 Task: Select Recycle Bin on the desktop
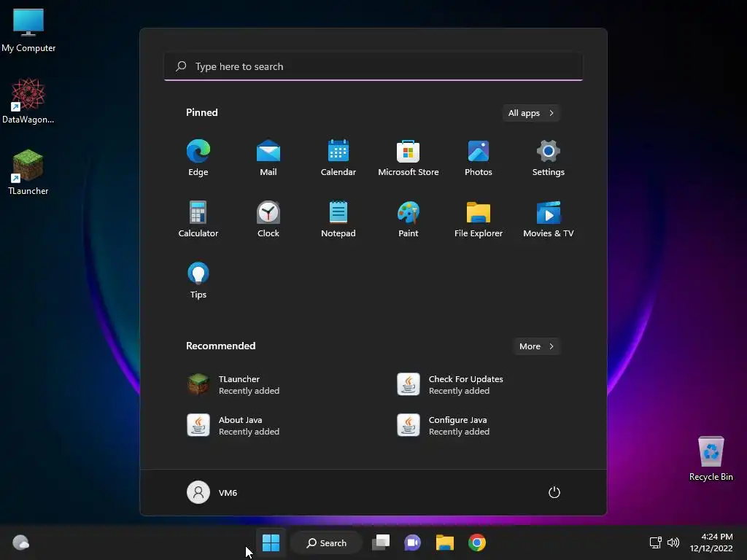[x=711, y=459]
